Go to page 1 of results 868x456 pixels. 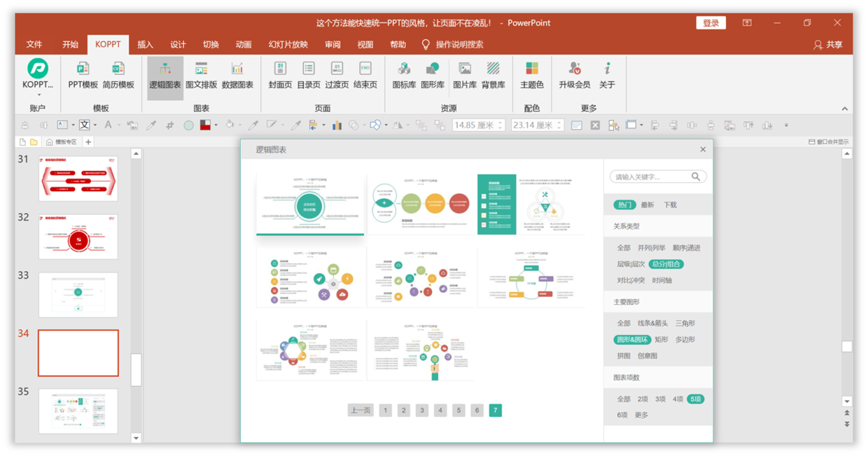[x=385, y=410]
